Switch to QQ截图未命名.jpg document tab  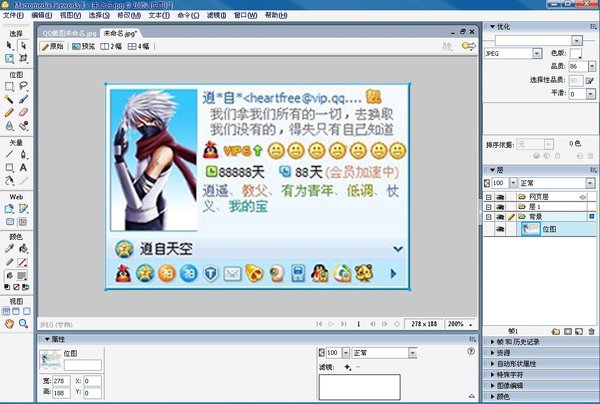69,33
